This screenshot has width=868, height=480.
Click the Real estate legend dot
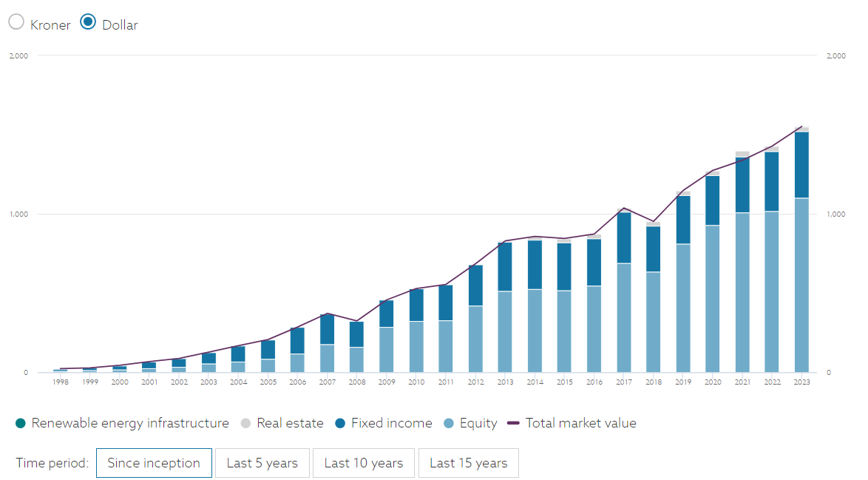pos(244,423)
